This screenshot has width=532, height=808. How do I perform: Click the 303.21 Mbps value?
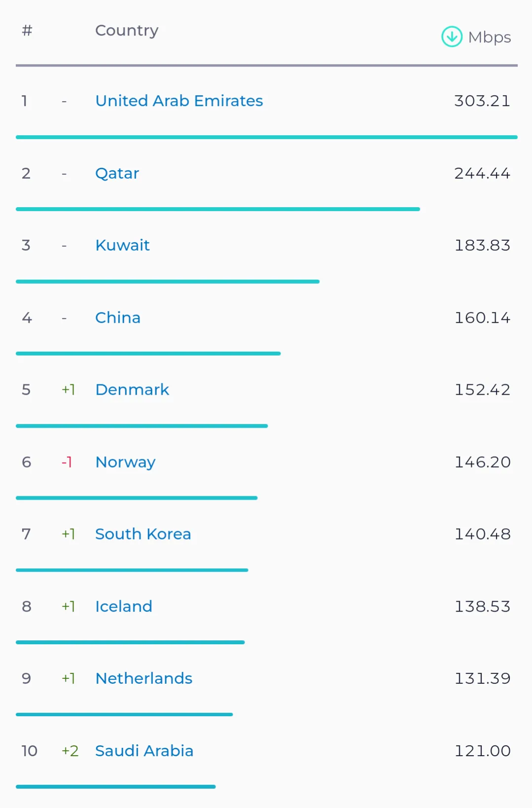[x=482, y=101]
